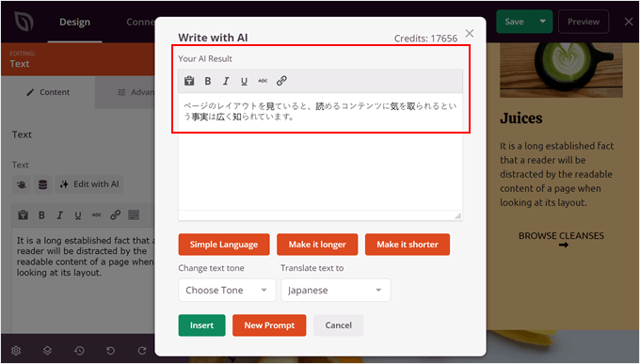The width and height of the screenshot is (640, 364).
Task: Click the Cancel button
Action: coord(339,325)
